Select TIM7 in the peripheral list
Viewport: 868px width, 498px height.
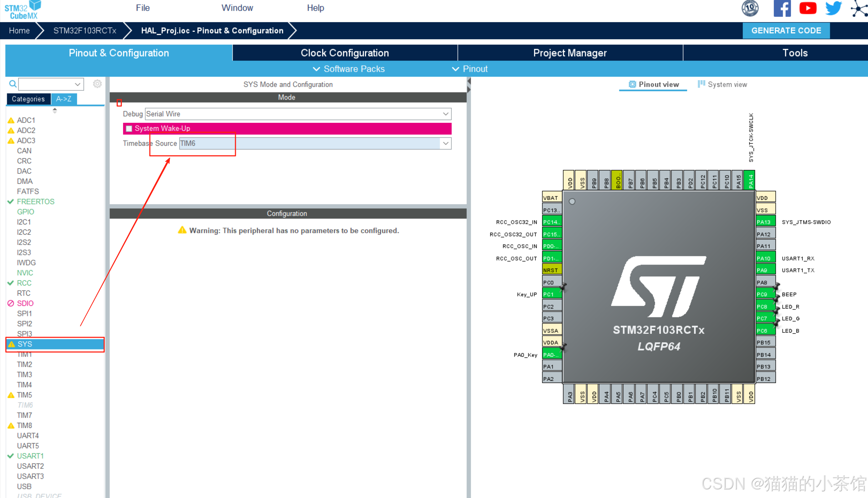point(25,415)
